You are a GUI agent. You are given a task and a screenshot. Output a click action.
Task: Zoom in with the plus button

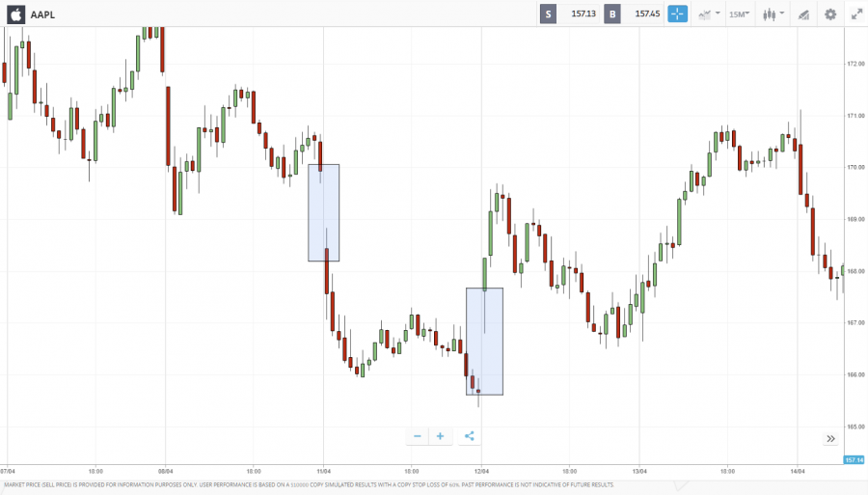(x=440, y=436)
